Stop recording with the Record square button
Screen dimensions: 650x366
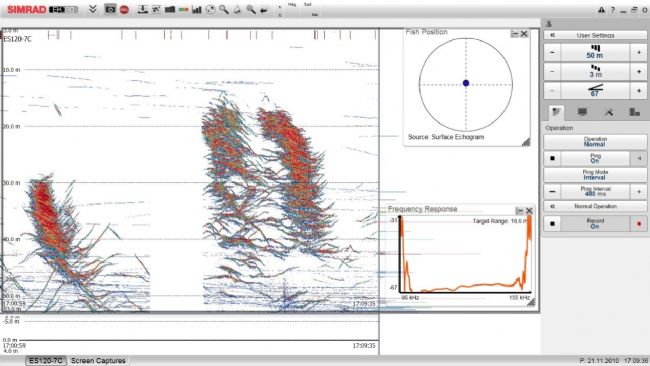coord(552,224)
